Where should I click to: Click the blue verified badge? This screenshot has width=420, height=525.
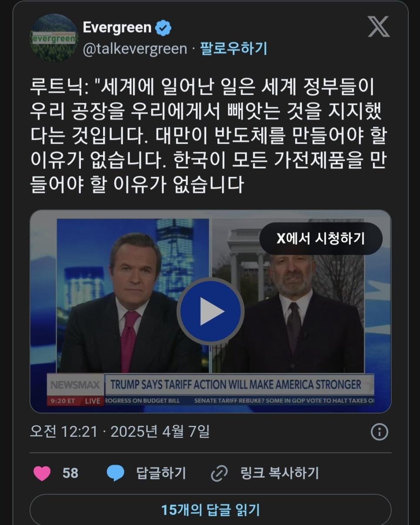pyautogui.click(x=163, y=28)
